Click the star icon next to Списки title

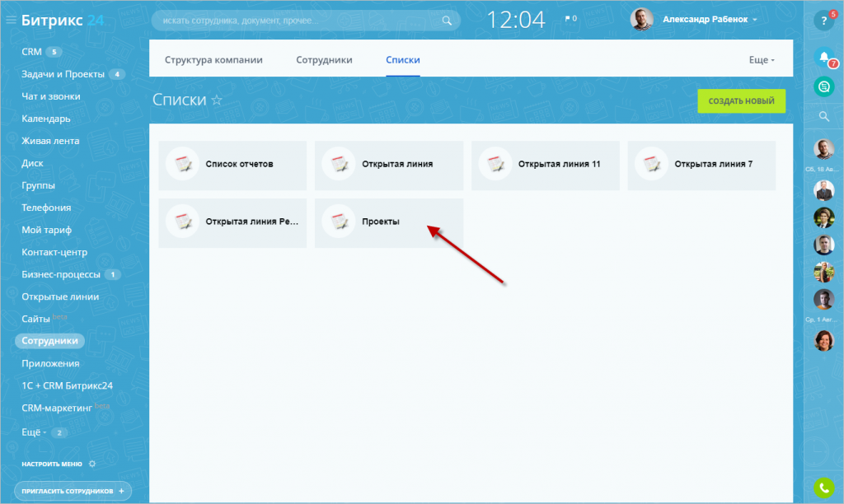(217, 100)
